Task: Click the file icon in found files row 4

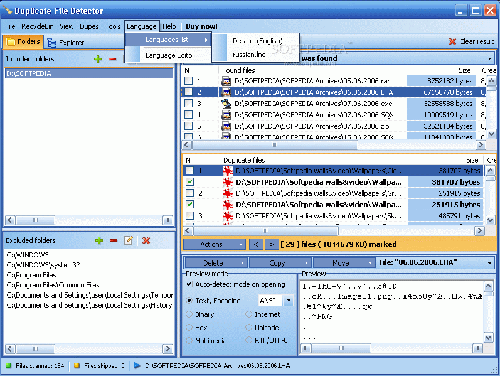Action: click(x=226, y=115)
